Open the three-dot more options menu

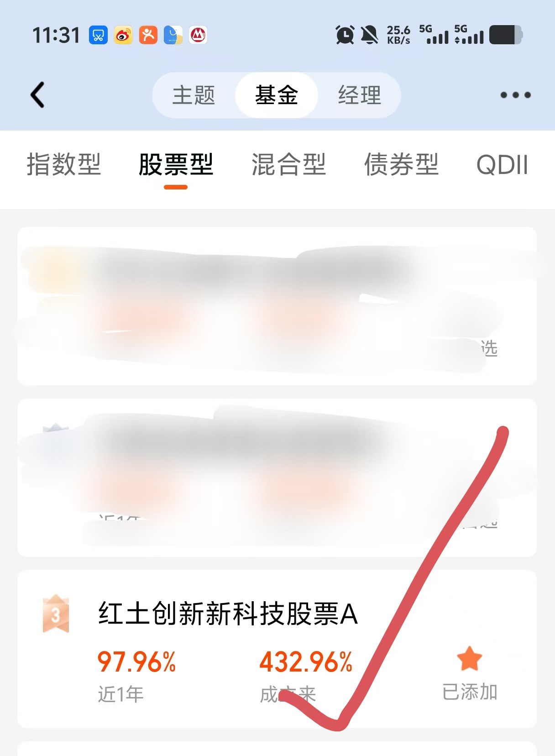[515, 95]
